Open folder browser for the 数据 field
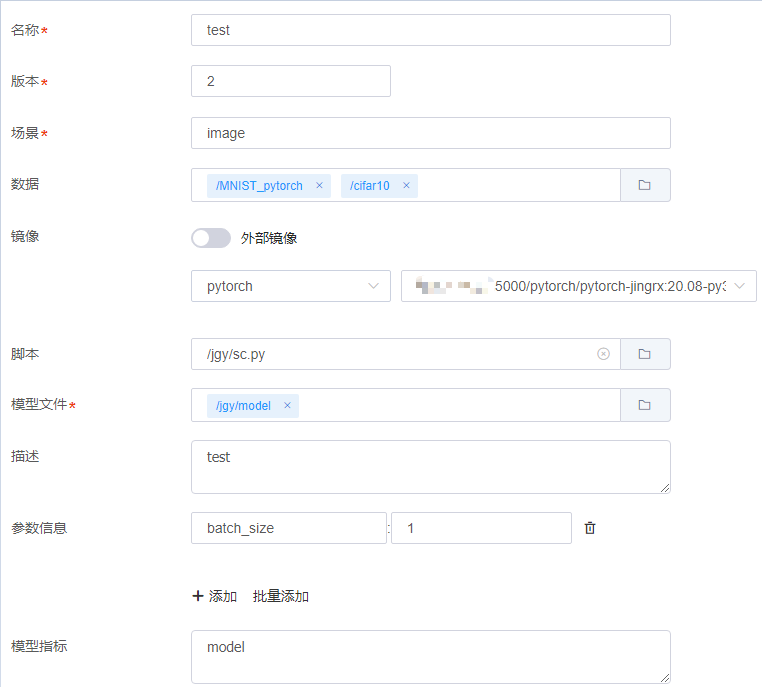This screenshot has height=687, width=762. (x=645, y=185)
